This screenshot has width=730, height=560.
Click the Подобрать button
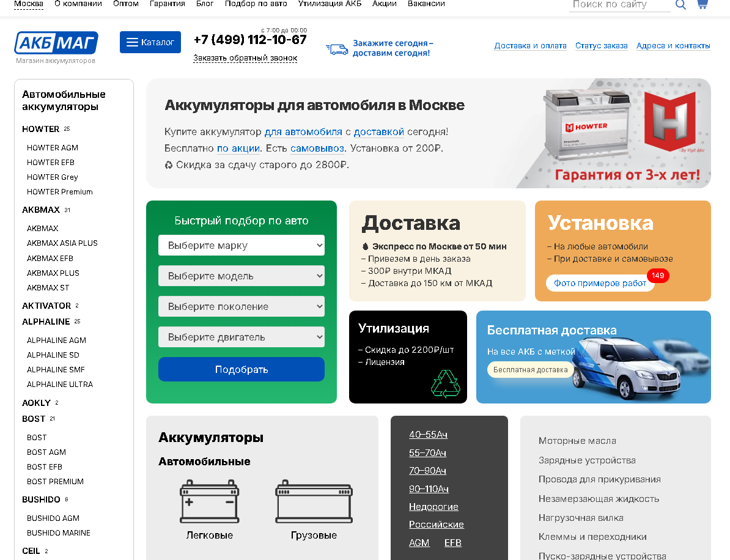pyautogui.click(x=241, y=369)
